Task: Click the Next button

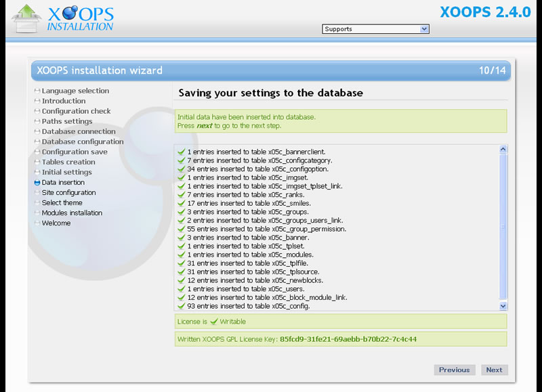Action: pos(495,370)
